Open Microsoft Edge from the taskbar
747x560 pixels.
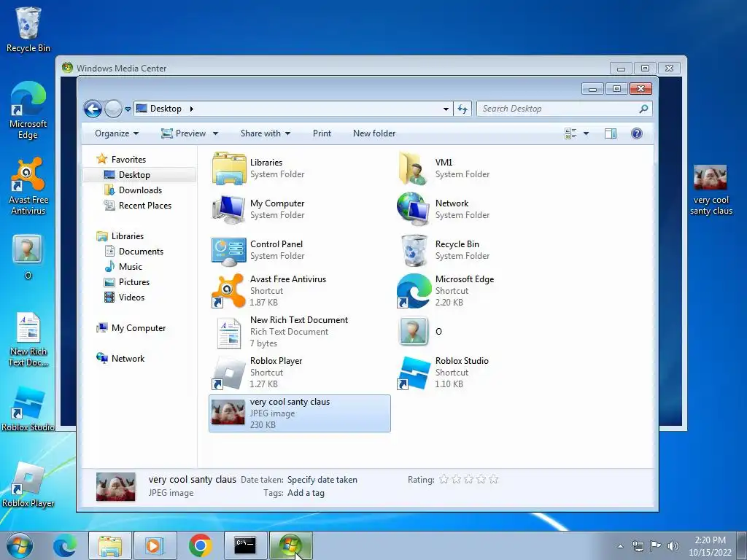64,545
